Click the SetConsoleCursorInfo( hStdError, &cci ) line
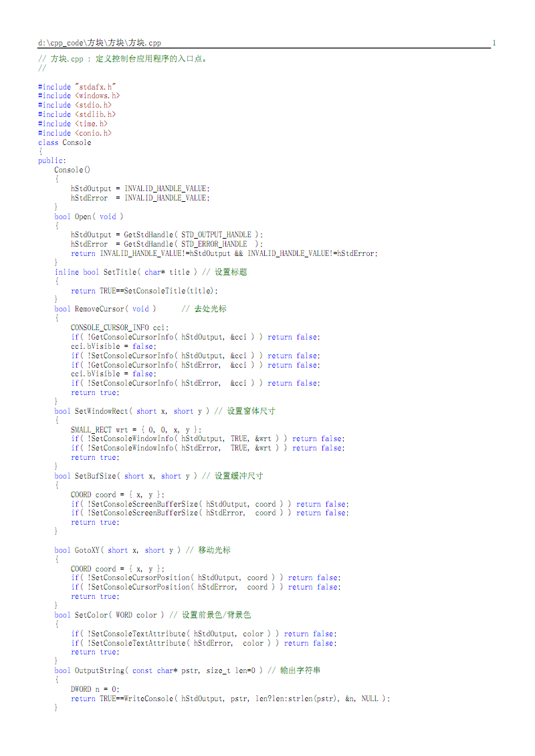This screenshot has width=535, height=756. point(195,383)
